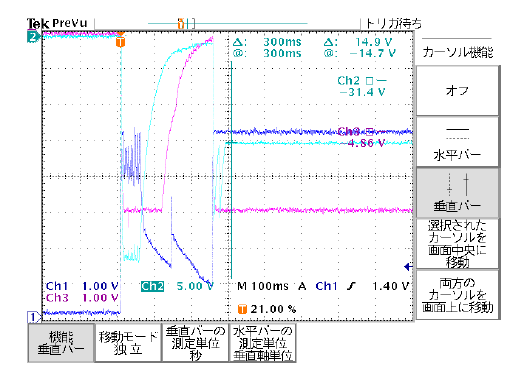514x372 pixels.
Task: Choose the 水平バー cursor mode
Action: (x=457, y=142)
